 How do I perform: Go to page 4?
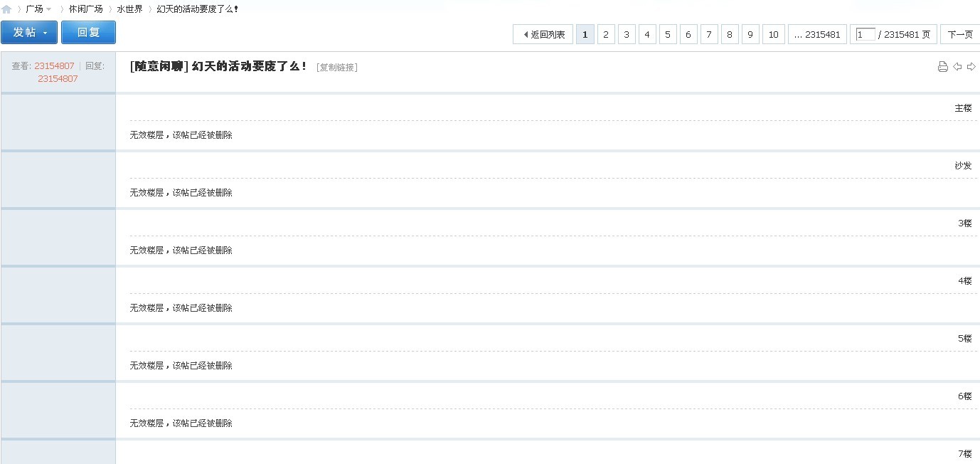click(647, 34)
